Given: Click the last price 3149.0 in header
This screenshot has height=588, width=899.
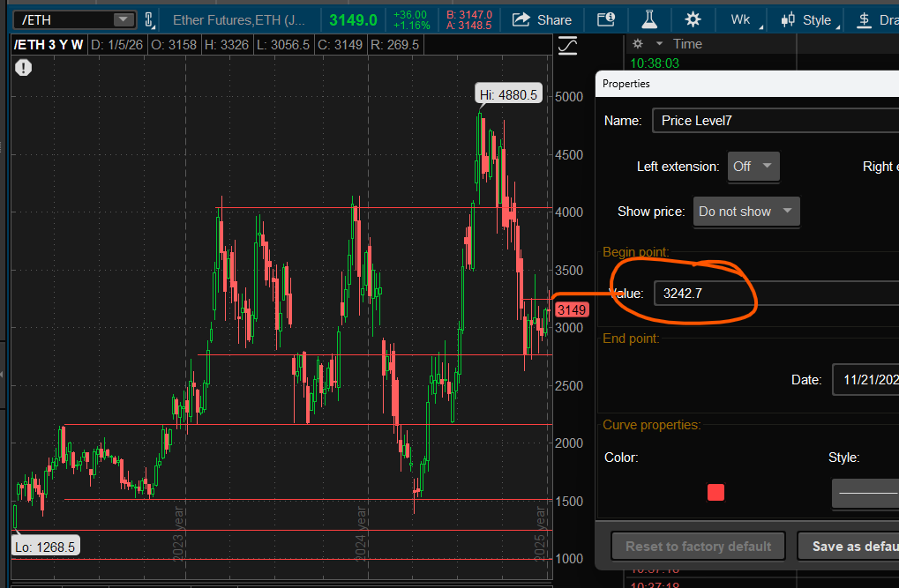Looking at the screenshot, I should coord(353,20).
